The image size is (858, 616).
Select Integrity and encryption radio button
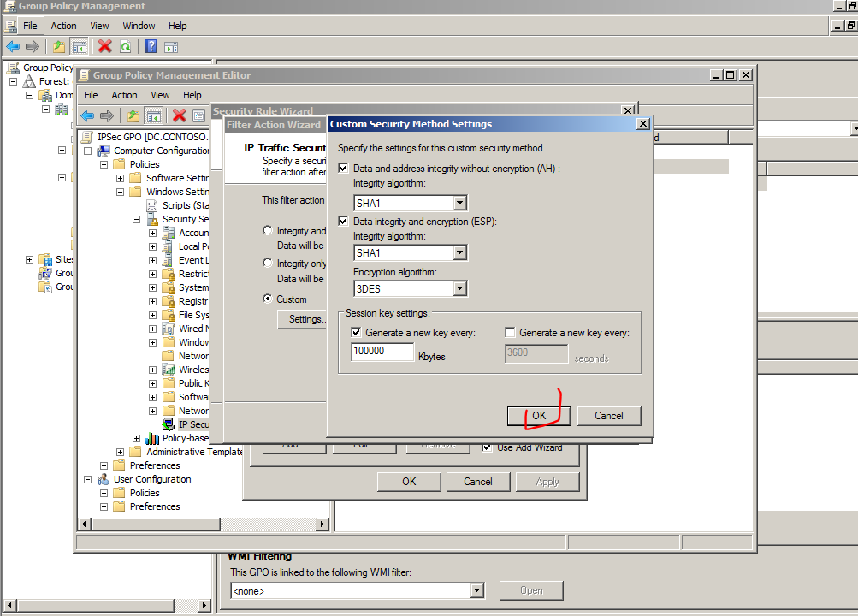pos(267,230)
